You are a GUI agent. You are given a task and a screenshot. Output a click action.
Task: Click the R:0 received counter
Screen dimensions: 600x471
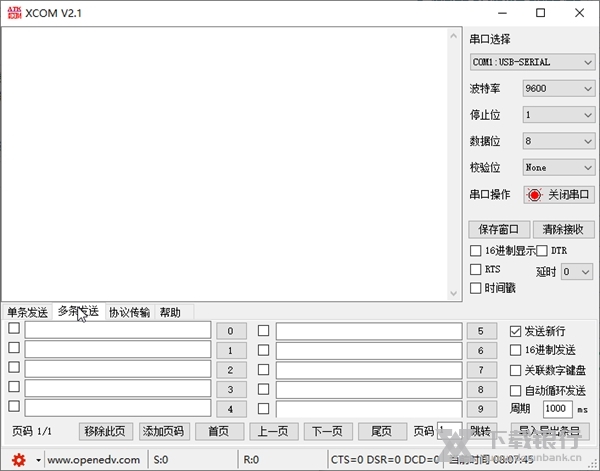coord(251,460)
